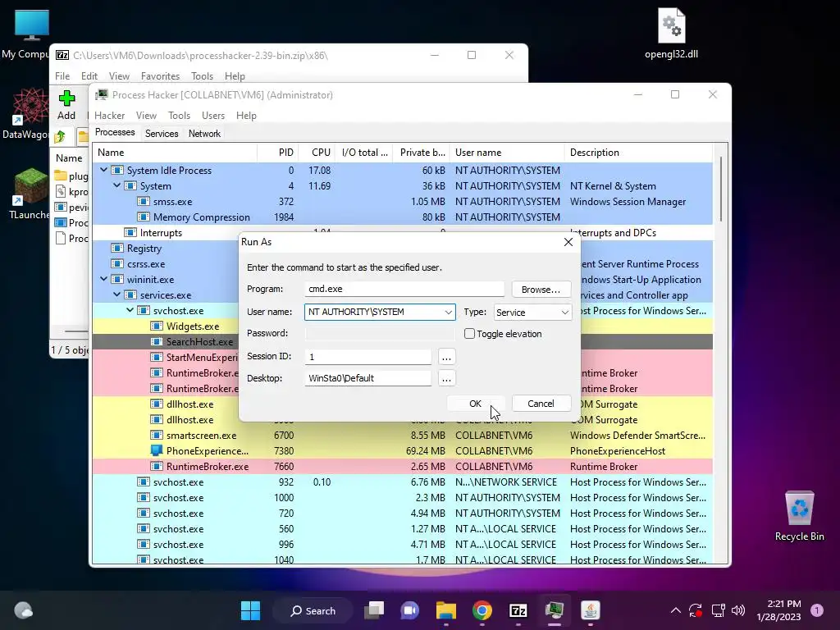Click the volume tray icon
Viewport: 840px width, 630px height.
click(x=738, y=610)
